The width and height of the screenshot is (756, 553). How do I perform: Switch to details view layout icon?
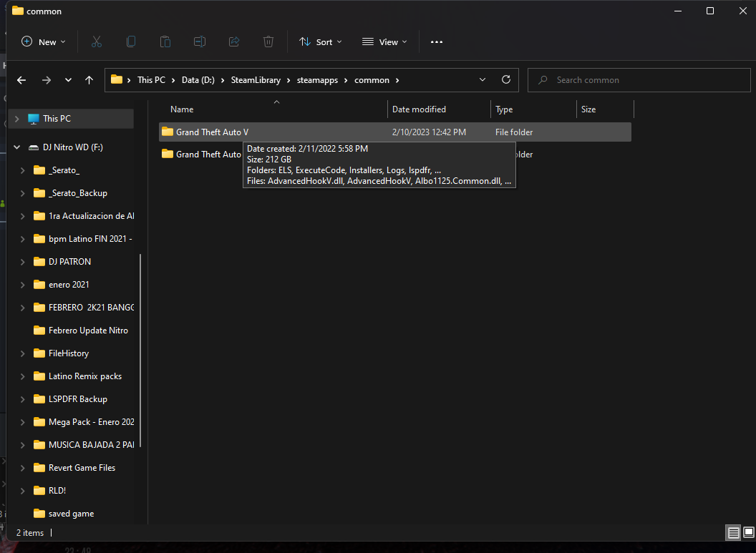pos(733,532)
